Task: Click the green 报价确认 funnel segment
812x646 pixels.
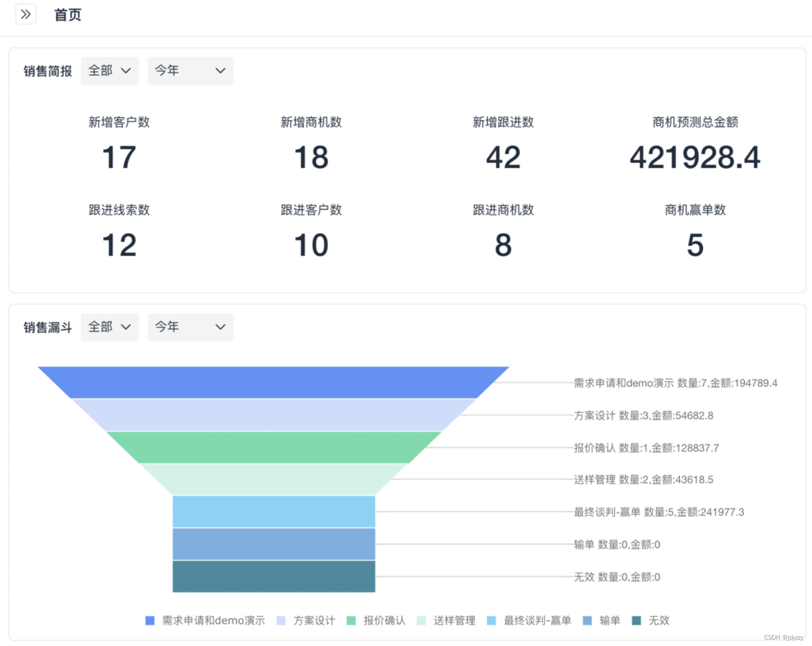Action: click(x=273, y=447)
